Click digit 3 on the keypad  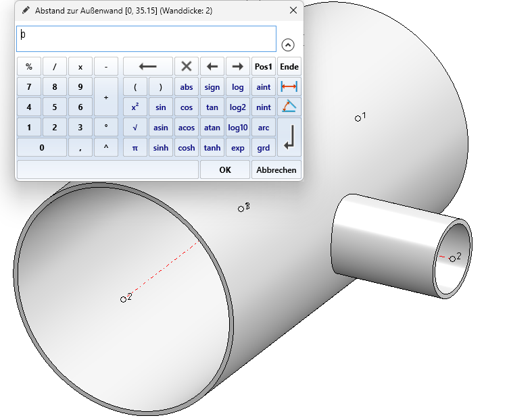[80, 127]
